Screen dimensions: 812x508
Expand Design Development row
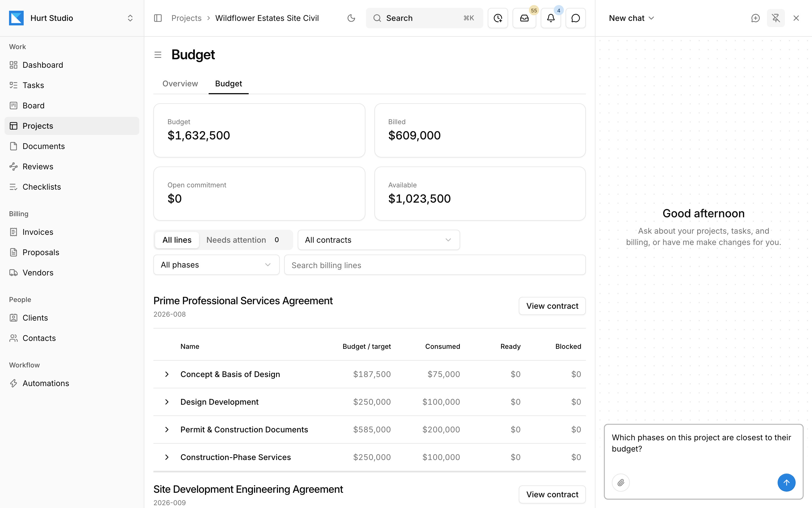[167, 402]
